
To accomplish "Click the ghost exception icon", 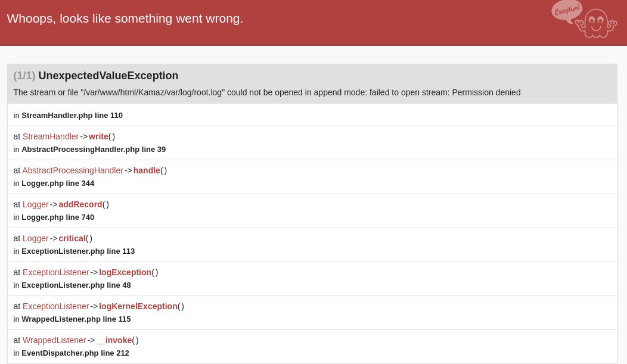I will 596,24.
